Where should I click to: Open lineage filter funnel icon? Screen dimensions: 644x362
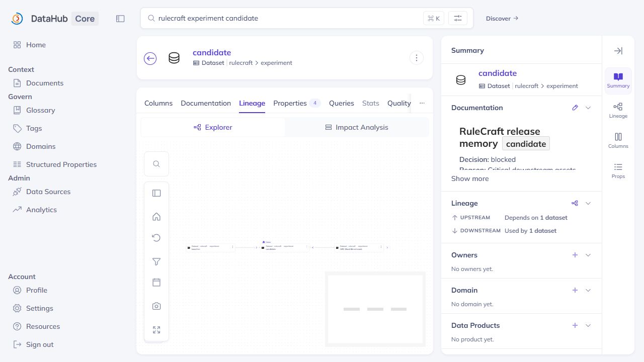click(x=156, y=261)
